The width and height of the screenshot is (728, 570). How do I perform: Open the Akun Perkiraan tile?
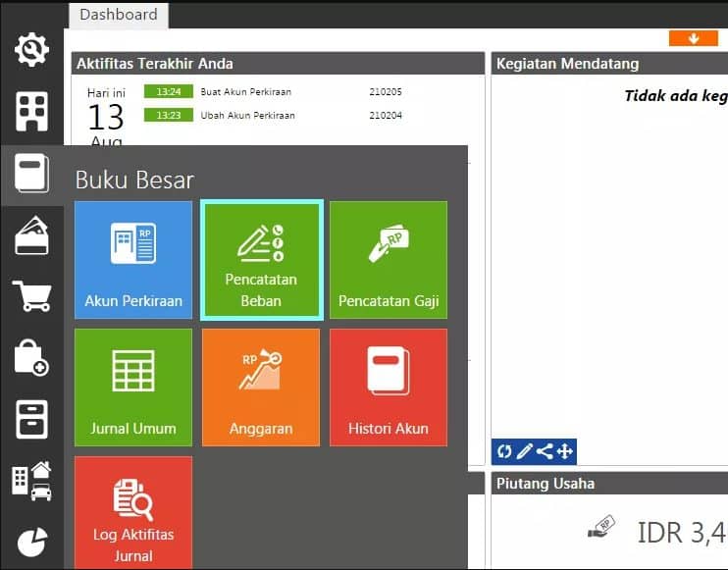133,260
